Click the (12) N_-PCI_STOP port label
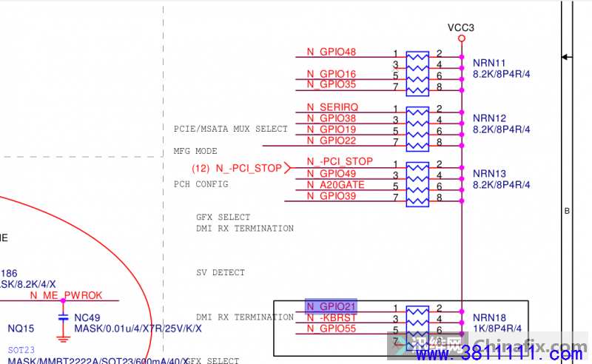The width and height of the screenshot is (592, 364). (x=237, y=169)
